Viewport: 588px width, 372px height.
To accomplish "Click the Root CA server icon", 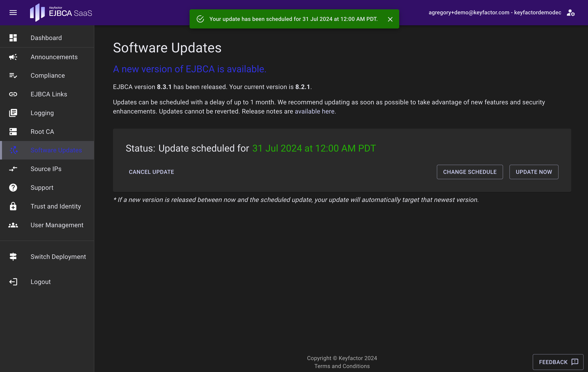I will (13, 131).
